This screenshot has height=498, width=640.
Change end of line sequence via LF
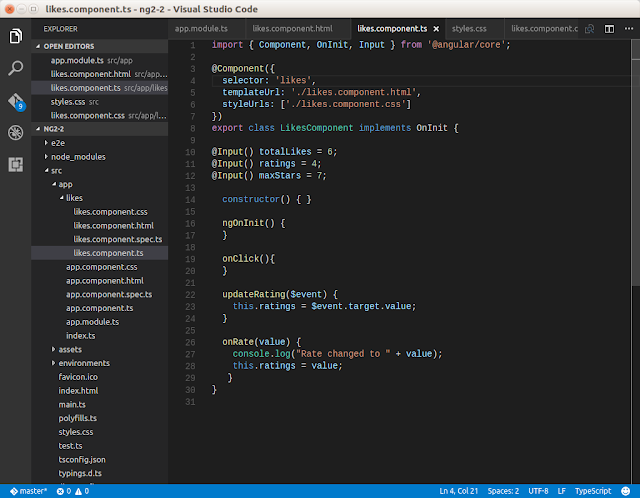[x=562, y=491]
